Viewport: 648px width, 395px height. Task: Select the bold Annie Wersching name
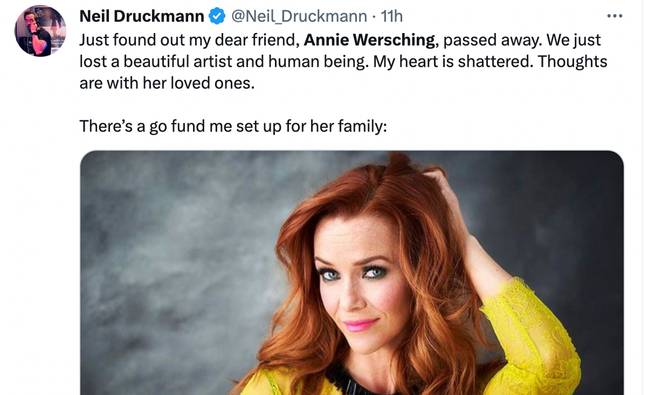pos(369,40)
